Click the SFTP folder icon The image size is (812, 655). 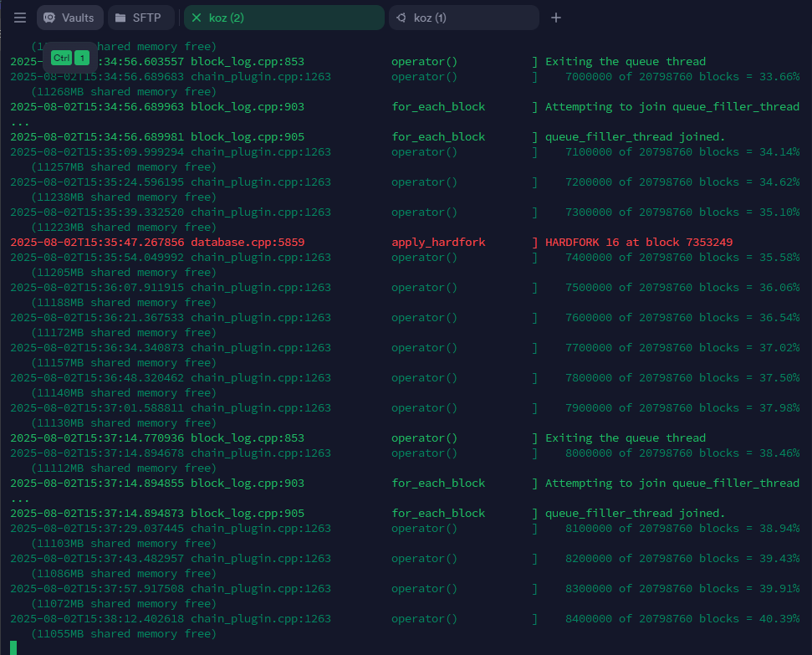tap(120, 18)
